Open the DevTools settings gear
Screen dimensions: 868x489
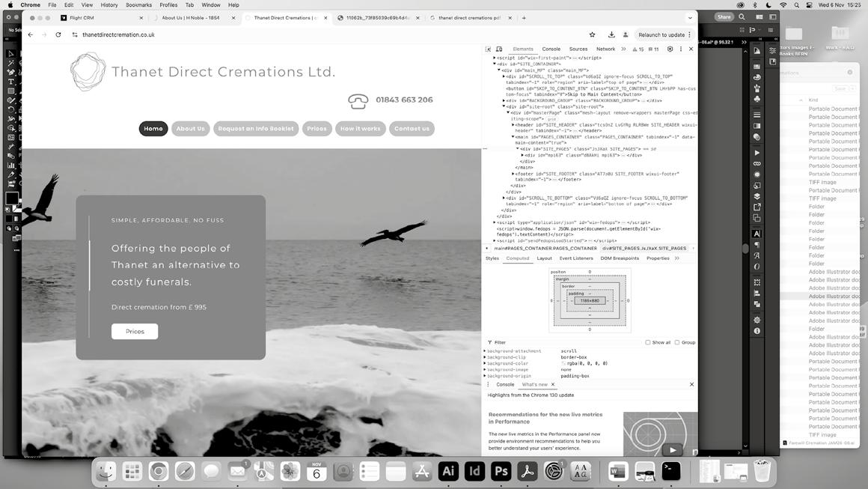670,49
